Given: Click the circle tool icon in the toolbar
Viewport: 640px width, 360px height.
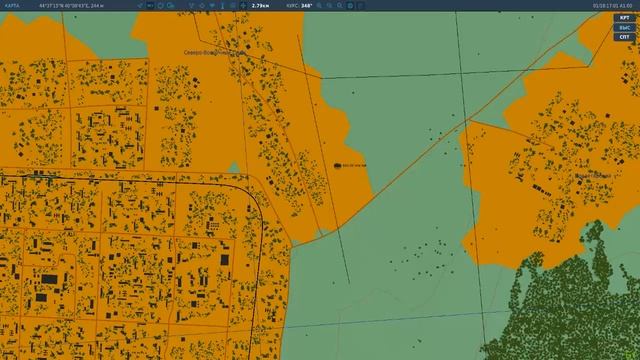Looking at the screenshot, I should [160, 6].
